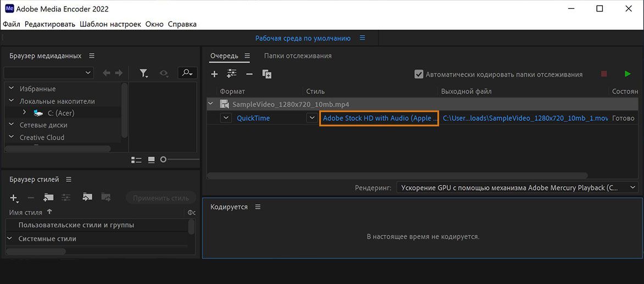
Task: Expand the C: (Acer) drive
Action: click(24, 113)
